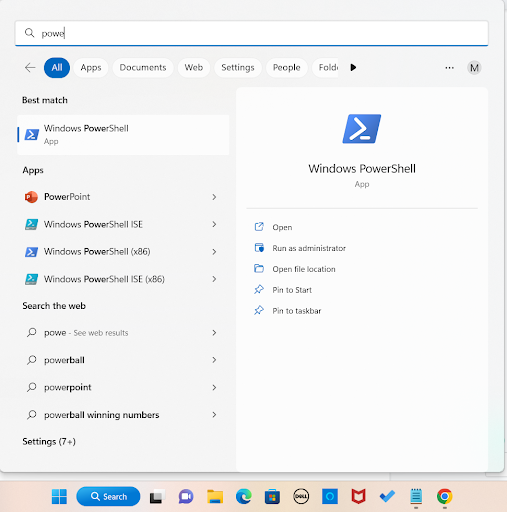Image resolution: width=507 pixels, height=512 pixels.
Task: Open the 'Settings (7+)' results group
Action: [x=49, y=441]
